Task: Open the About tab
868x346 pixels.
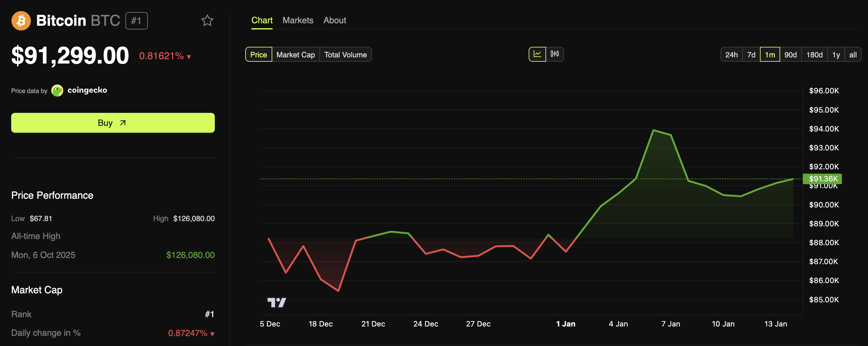Action: pyautogui.click(x=335, y=20)
